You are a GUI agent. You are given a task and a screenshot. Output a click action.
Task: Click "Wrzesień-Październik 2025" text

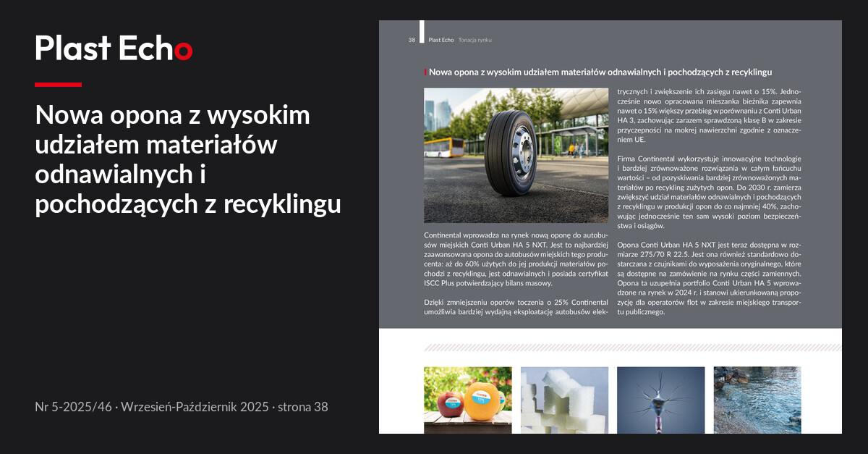click(195, 407)
